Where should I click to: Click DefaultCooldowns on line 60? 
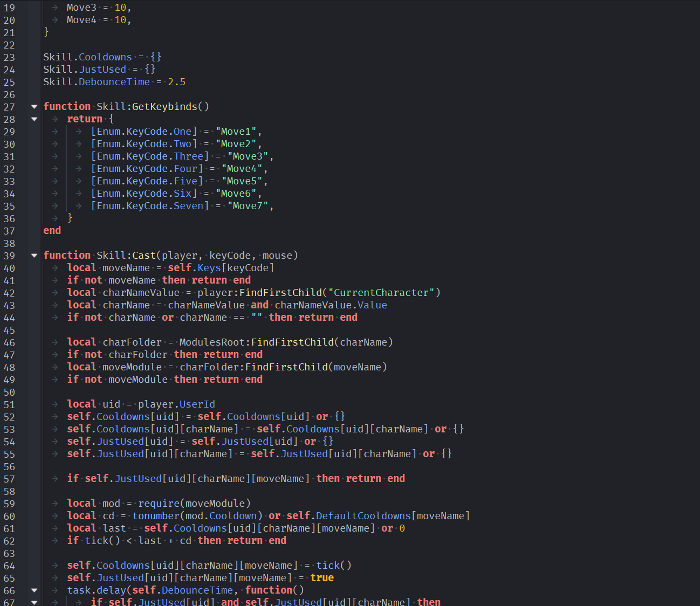coord(363,516)
